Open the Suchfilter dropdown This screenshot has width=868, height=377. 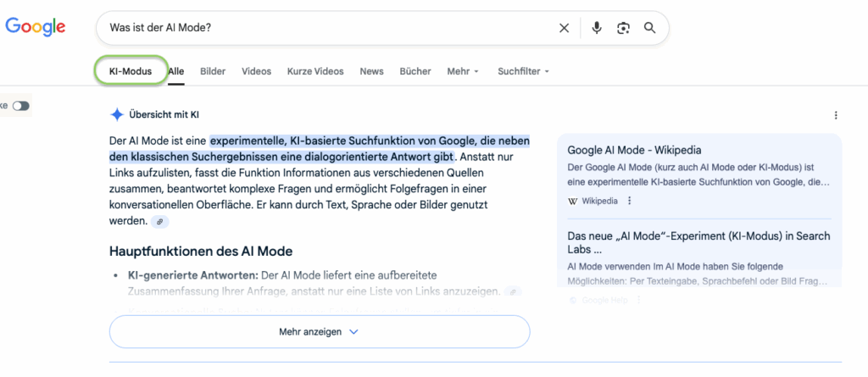tap(523, 71)
